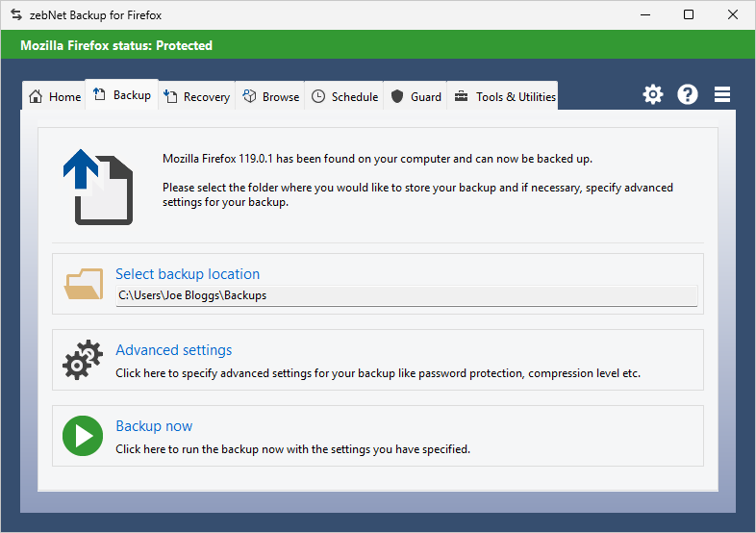Viewport: 756px width, 533px height.
Task: Open the Tools & Utilities tab
Action: click(x=504, y=96)
